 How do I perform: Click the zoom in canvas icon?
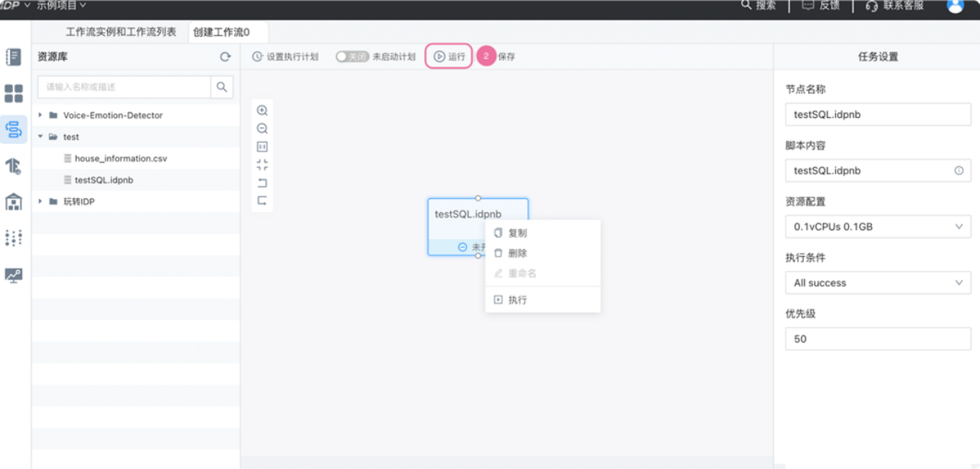[x=262, y=110]
